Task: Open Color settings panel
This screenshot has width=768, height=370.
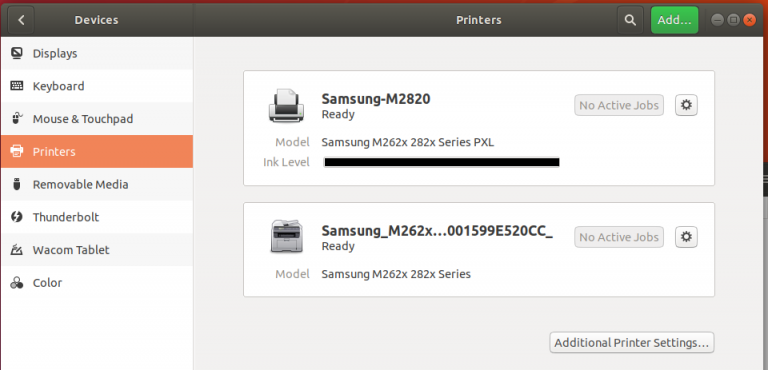Action: click(96, 283)
